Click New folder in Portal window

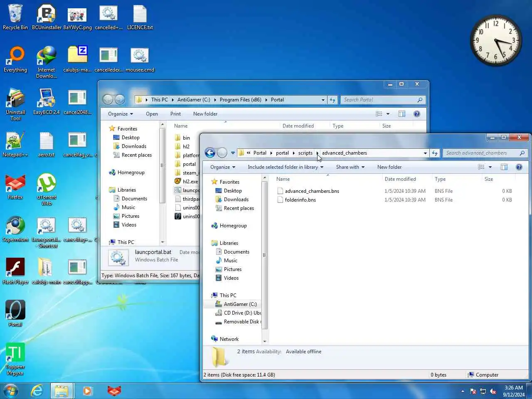[205, 114]
